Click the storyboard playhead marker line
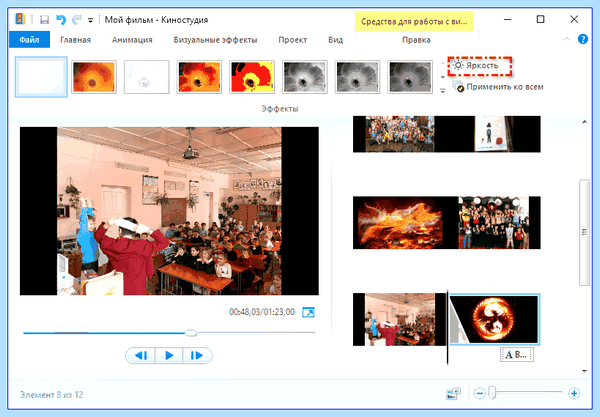The height and width of the screenshot is (417, 600). 447,327
